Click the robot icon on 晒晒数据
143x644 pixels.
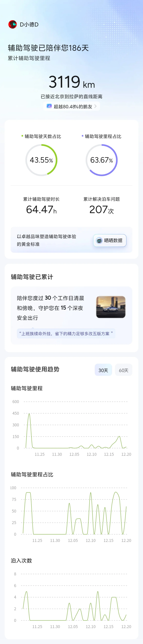[99, 241]
